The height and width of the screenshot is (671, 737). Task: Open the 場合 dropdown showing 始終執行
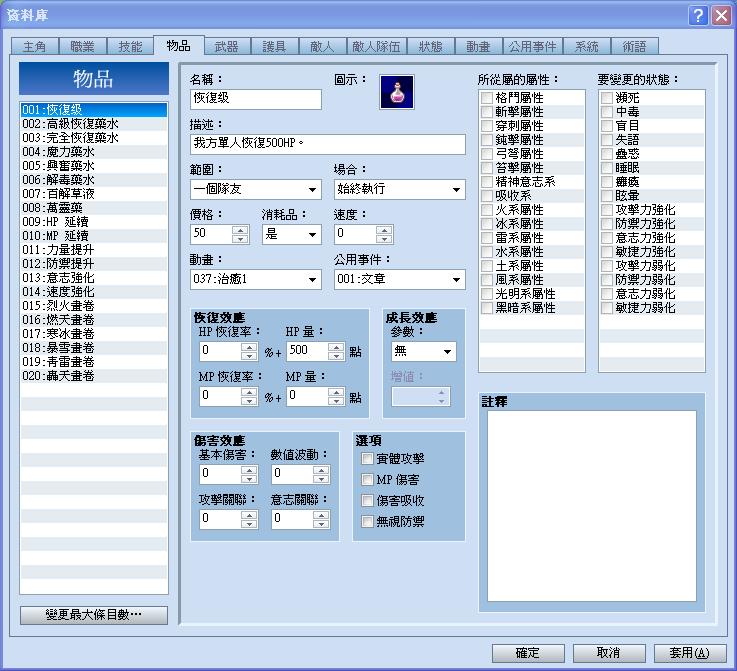(400, 189)
